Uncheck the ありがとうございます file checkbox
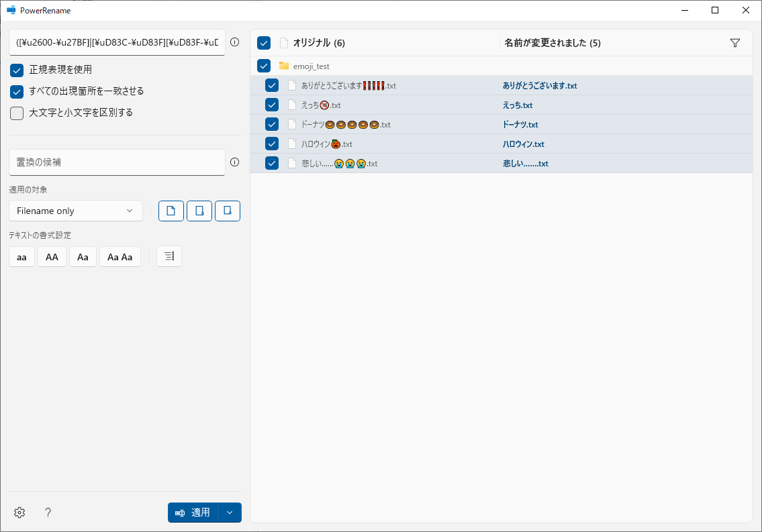The width and height of the screenshot is (762, 532). point(272,85)
